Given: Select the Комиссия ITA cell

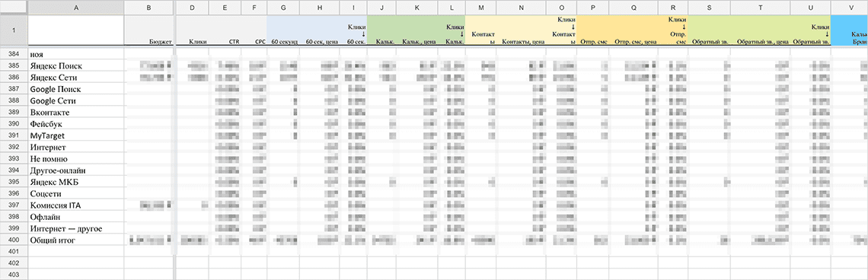Looking at the screenshot, I should coord(76,205).
